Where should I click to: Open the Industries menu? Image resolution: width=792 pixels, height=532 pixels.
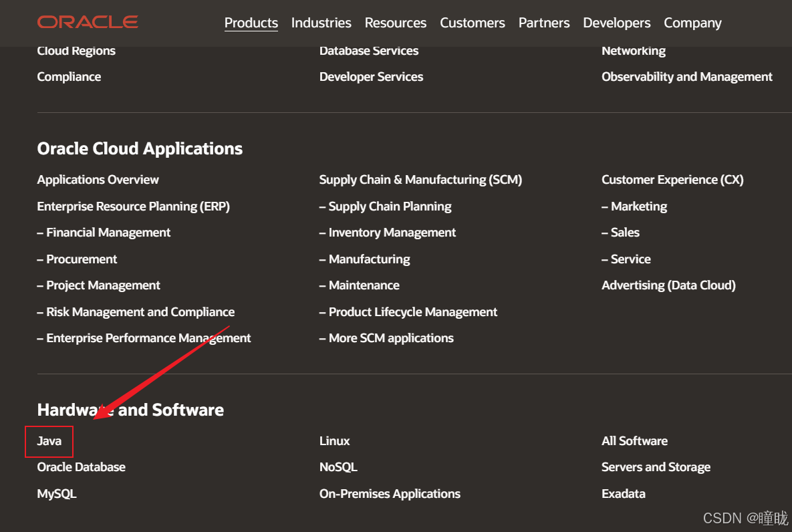pyautogui.click(x=321, y=23)
